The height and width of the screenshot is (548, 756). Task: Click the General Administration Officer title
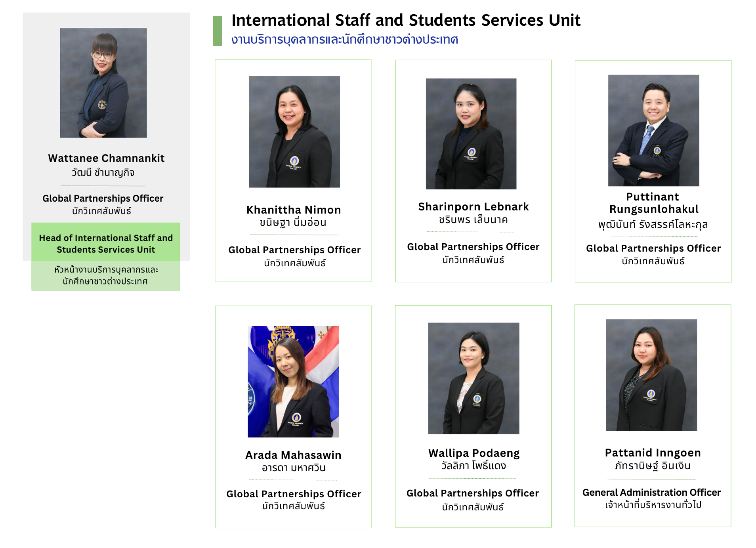(651, 492)
